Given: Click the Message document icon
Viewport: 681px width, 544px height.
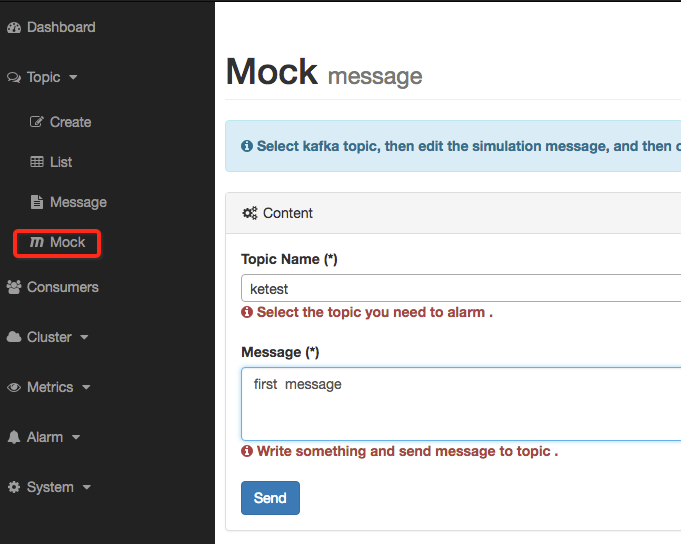Looking at the screenshot, I should (x=36, y=202).
